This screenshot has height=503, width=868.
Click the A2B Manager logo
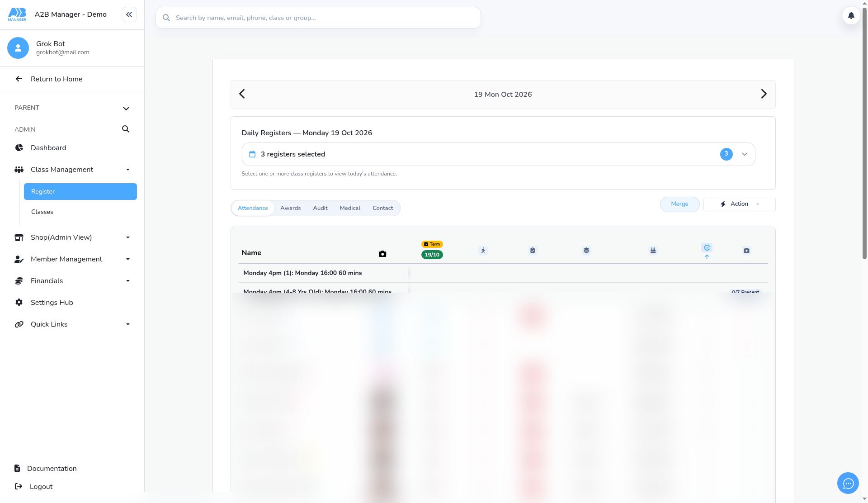[17, 14]
